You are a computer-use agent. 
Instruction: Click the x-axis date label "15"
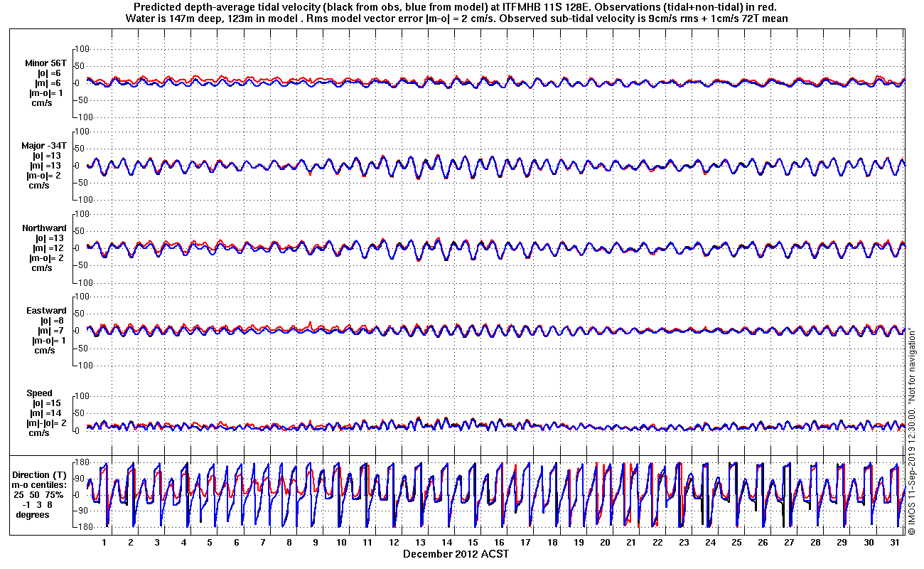pos(473,542)
